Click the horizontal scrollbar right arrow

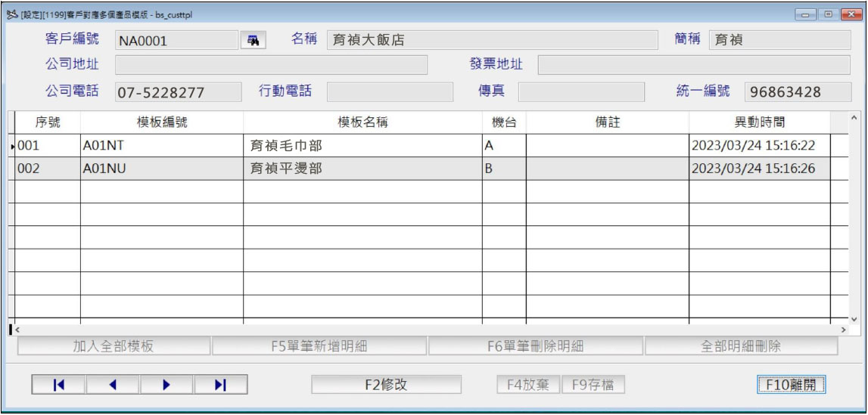click(x=844, y=330)
